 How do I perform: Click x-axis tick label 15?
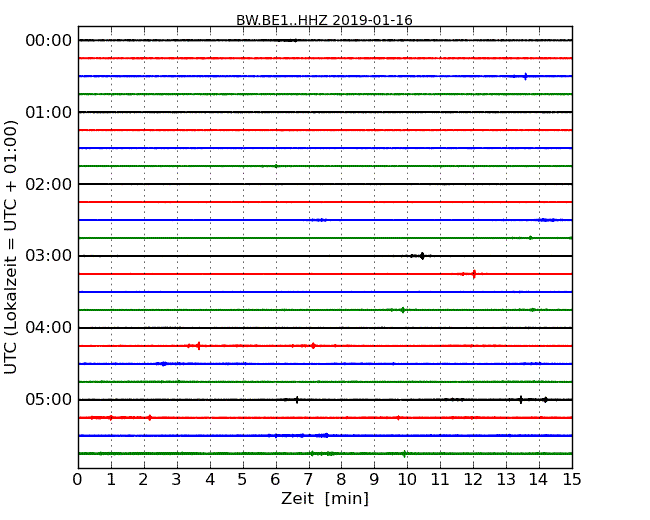572,480
